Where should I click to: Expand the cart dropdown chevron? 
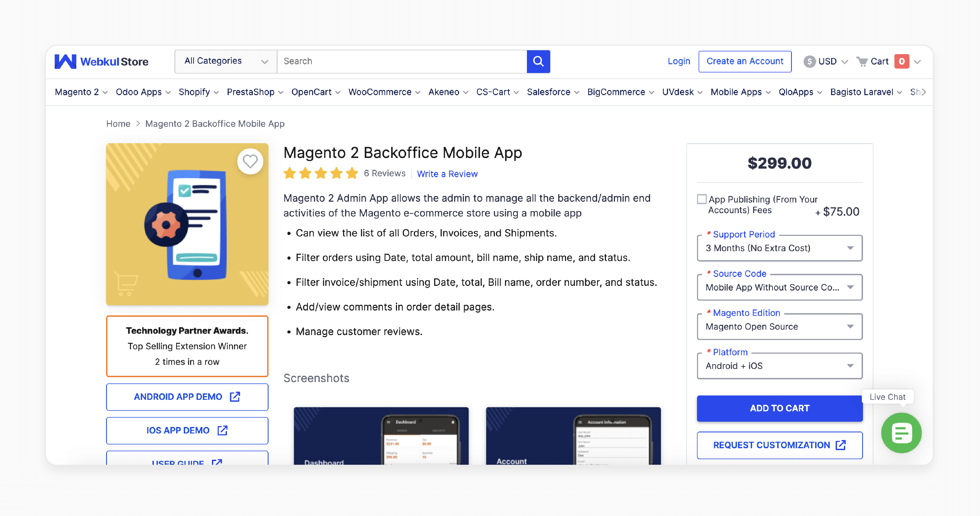(917, 61)
